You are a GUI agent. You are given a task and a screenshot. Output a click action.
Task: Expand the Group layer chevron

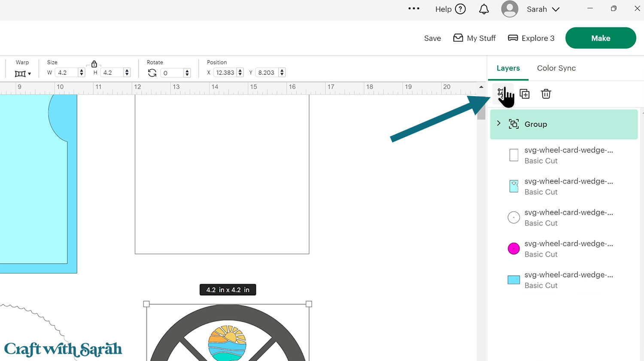click(498, 124)
